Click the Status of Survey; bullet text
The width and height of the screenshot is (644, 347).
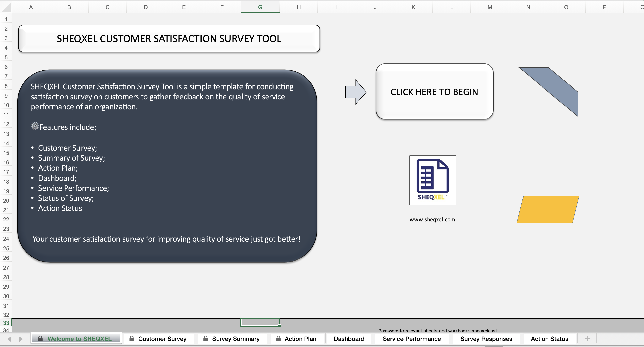66,198
